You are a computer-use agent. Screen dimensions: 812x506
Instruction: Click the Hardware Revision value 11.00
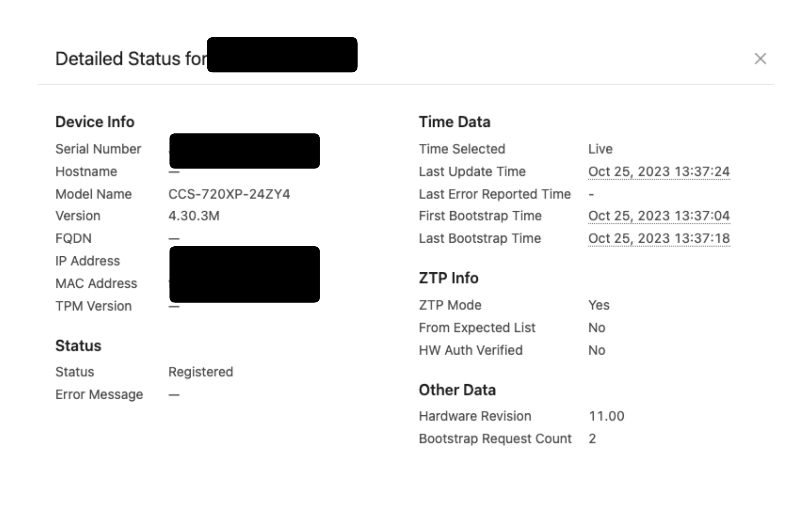click(x=606, y=416)
